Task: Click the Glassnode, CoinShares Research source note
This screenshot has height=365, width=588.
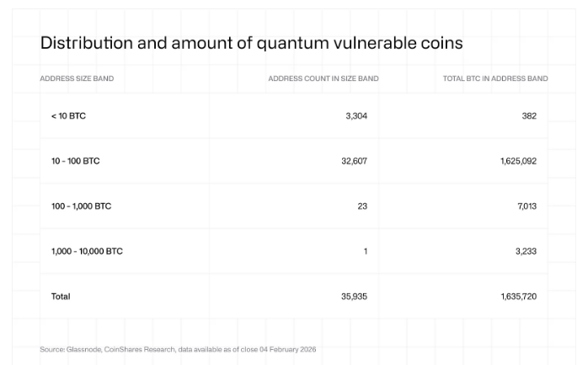Action: [x=178, y=349]
